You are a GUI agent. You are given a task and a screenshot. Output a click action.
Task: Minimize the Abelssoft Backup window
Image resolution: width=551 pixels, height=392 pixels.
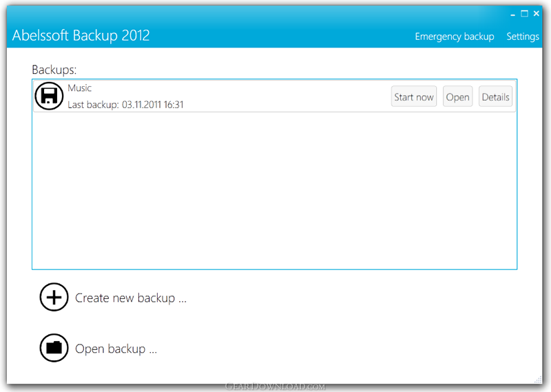512,14
